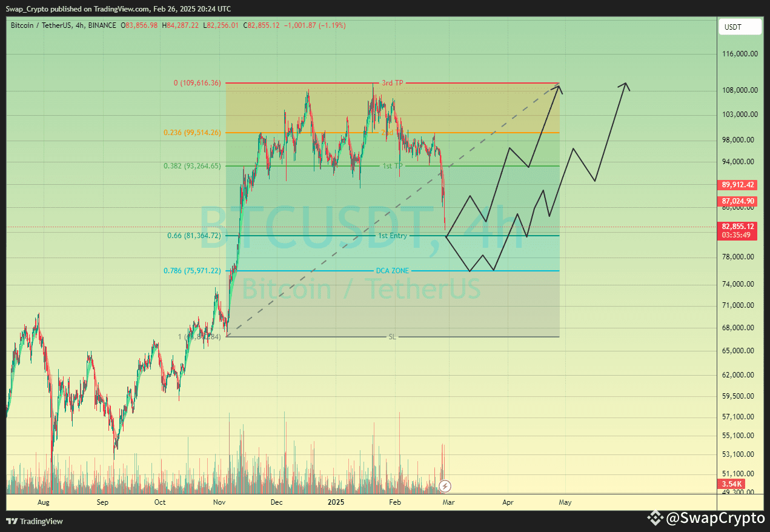This screenshot has height=532, width=770.
Task: Click the 87,024.90 price label on the scale
Action: [737, 201]
